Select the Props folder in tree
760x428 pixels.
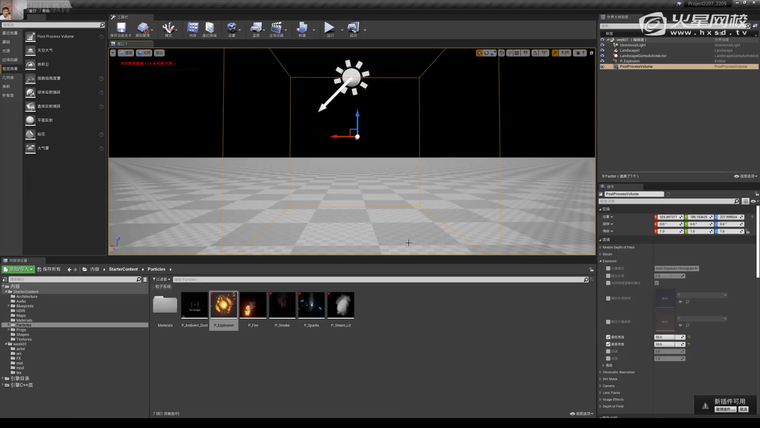click(x=21, y=330)
